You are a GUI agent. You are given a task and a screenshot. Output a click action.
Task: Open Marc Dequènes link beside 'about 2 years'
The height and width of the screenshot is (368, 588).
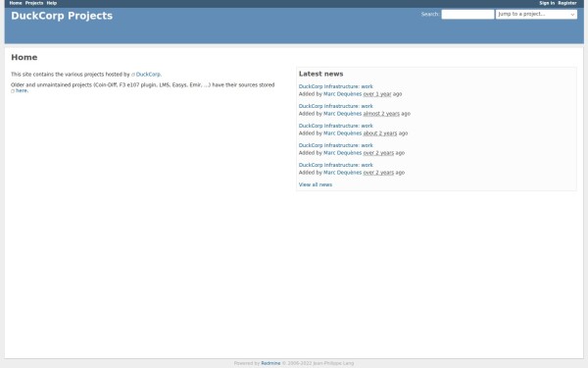point(342,133)
